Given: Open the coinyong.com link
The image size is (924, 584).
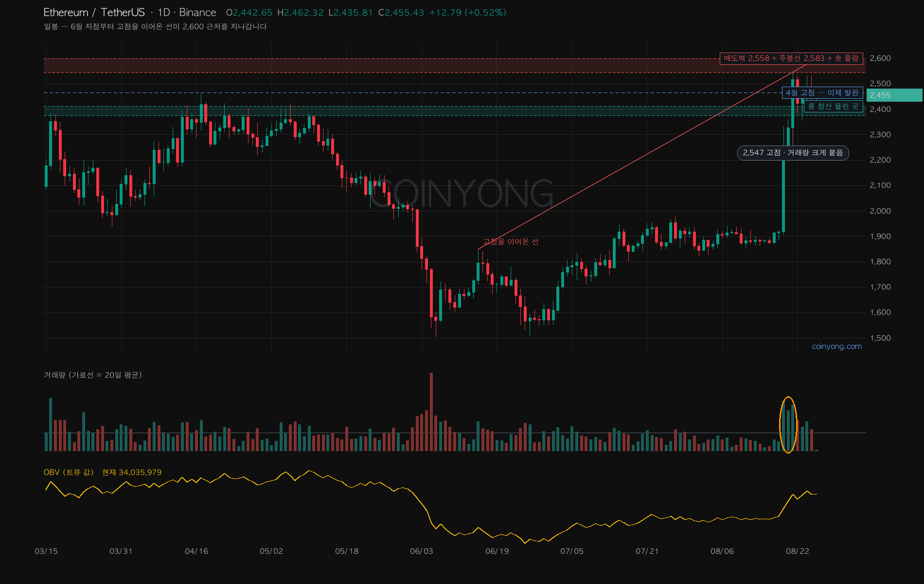Looking at the screenshot, I should pyautogui.click(x=836, y=347).
